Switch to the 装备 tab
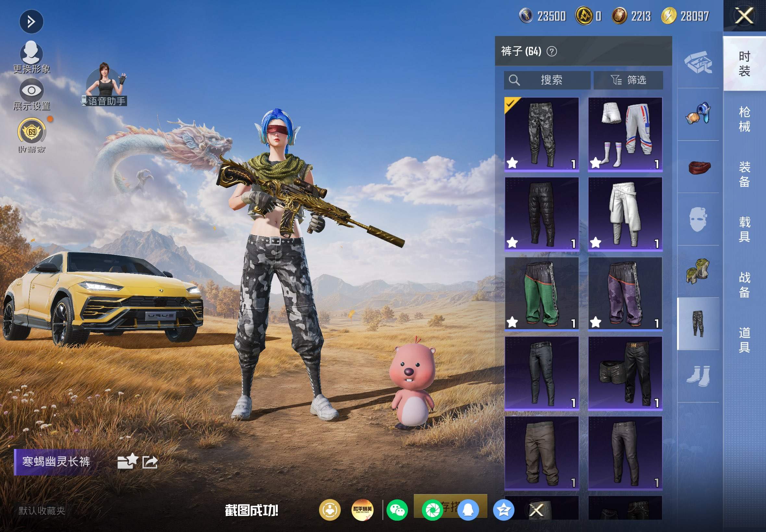The image size is (766, 532). pyautogui.click(x=744, y=174)
